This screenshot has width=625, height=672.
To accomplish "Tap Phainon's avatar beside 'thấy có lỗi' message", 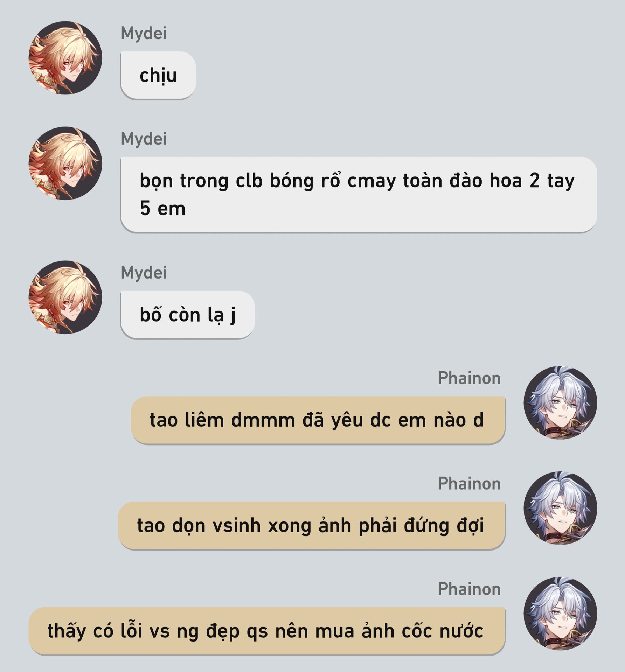I will pos(560,614).
